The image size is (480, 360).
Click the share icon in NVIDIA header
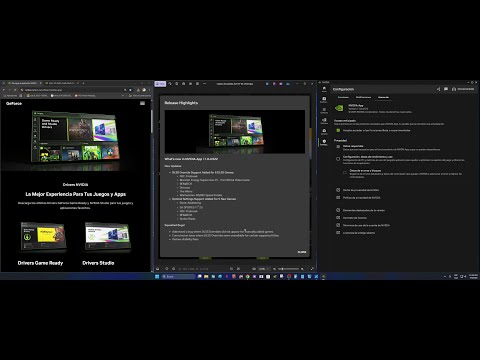click(x=438, y=89)
